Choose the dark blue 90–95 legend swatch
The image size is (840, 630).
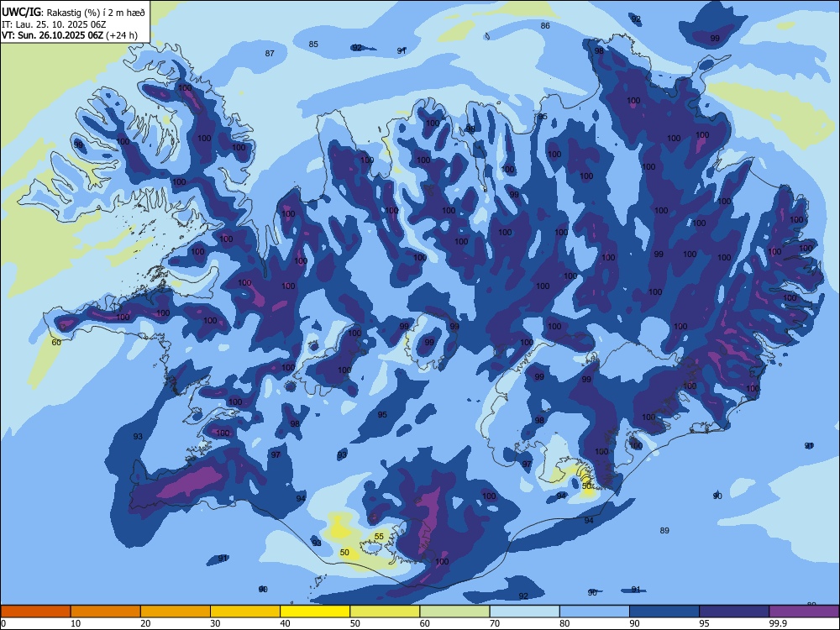coord(664,612)
